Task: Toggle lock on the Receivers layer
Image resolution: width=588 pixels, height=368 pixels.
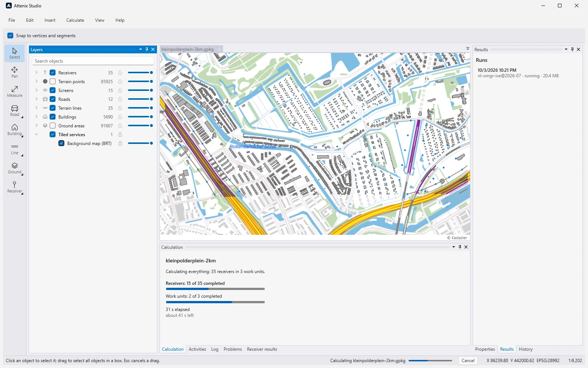Action: coord(120,72)
